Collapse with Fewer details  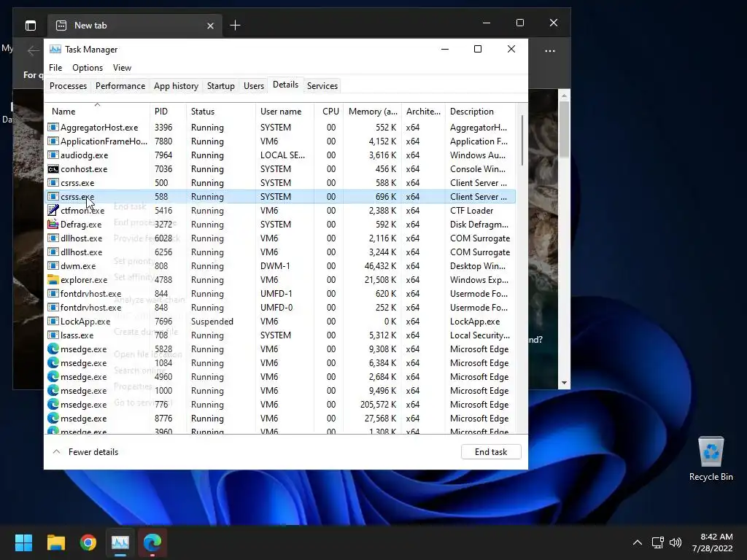[85, 452]
